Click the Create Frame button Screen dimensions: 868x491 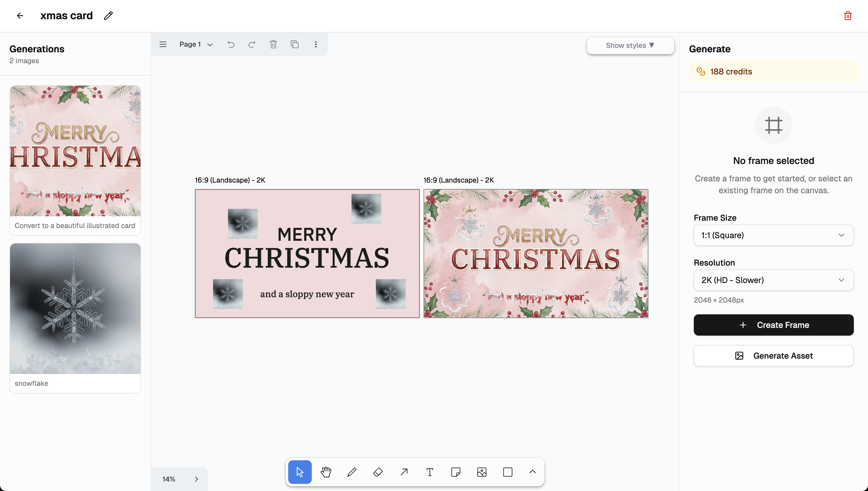773,325
